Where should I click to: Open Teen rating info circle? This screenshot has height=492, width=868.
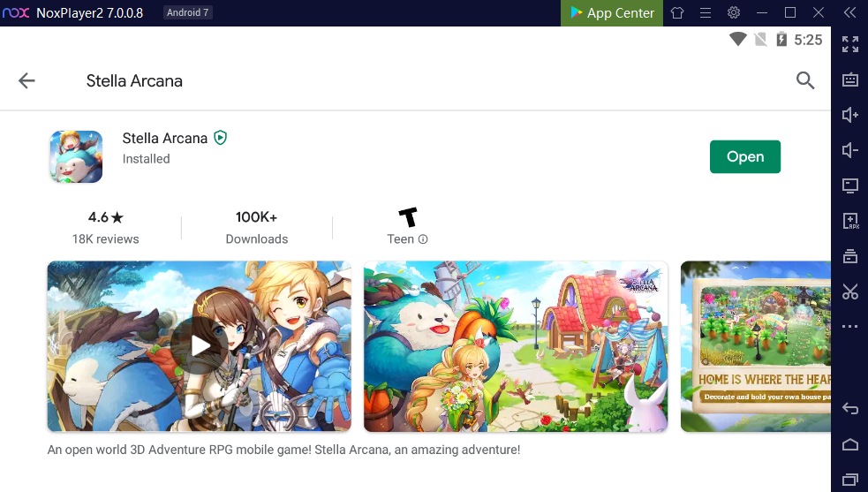tap(423, 239)
